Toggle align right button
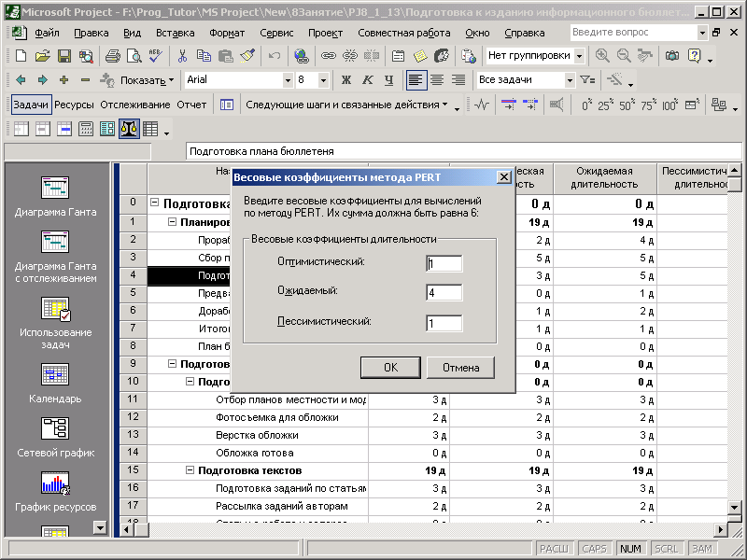The width and height of the screenshot is (747, 560). tap(458, 80)
